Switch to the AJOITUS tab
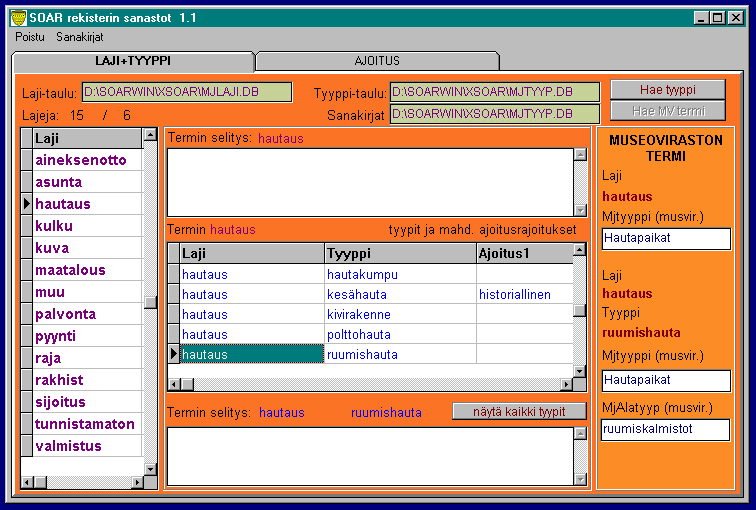This screenshot has height=510, width=756. point(377,61)
